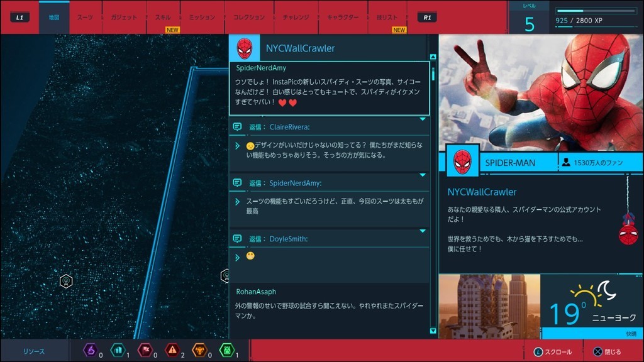Screen dimensions: 644x362
Task: Click the Spider-Man profile avatar beside SPIDER-MAN
Action: 462,162
